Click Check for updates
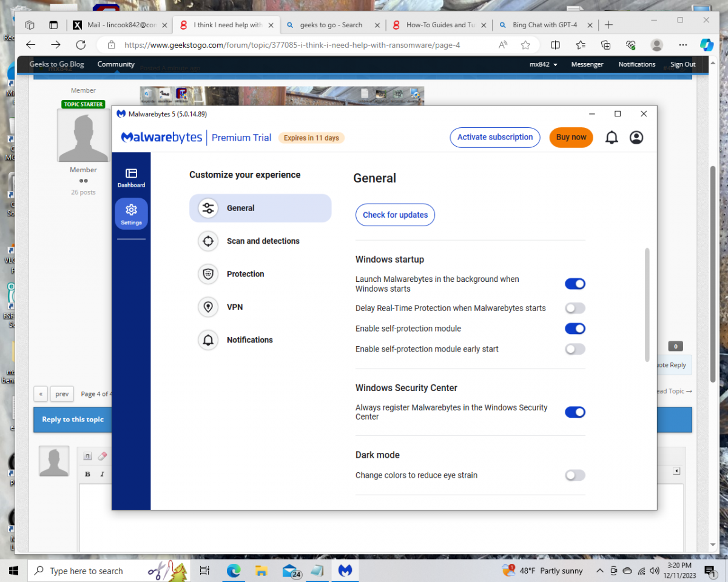728x582 pixels. 395,215
